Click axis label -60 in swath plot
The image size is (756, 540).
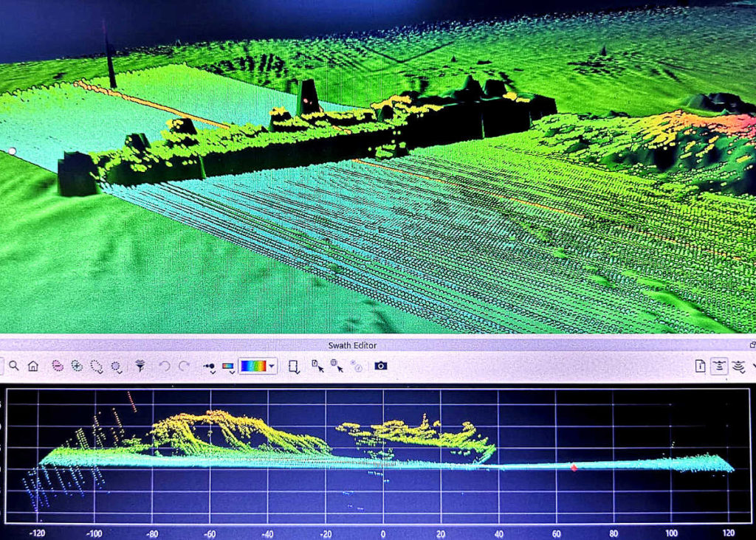pyautogui.click(x=210, y=534)
